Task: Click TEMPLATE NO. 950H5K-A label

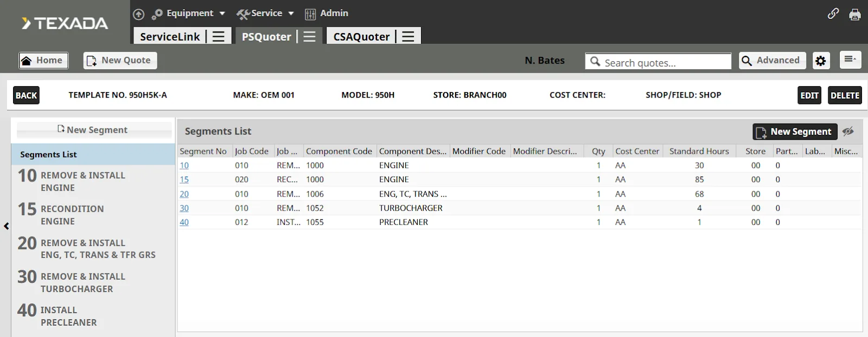Action: coord(118,95)
